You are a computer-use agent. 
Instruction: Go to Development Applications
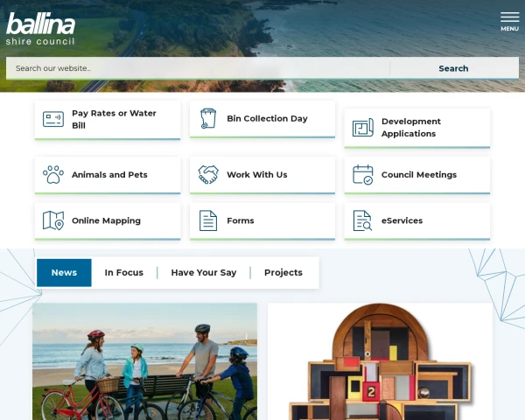click(417, 128)
